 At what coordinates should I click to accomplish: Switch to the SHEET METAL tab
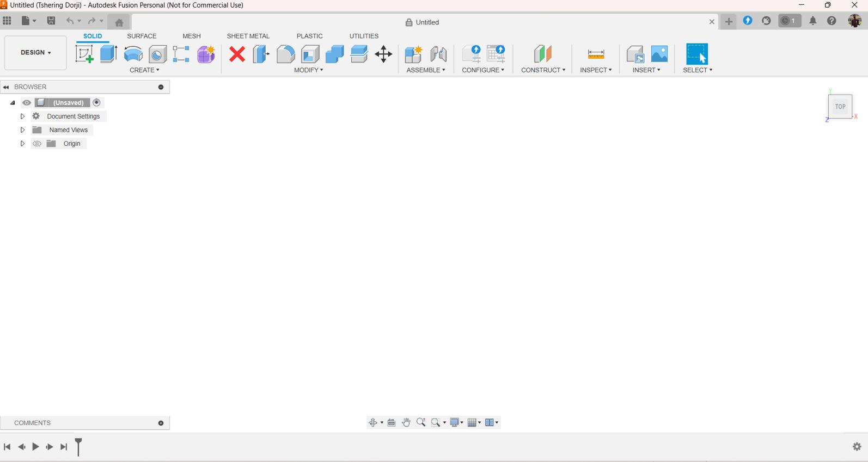pos(248,36)
